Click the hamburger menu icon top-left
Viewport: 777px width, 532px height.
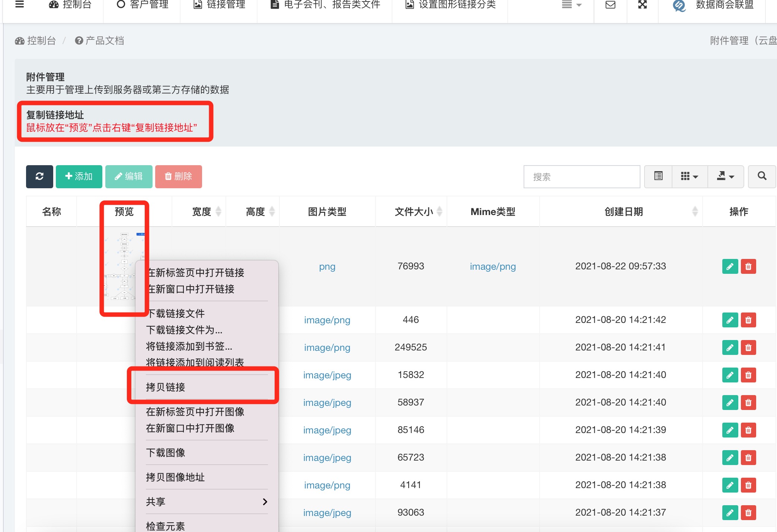pos(19,4)
